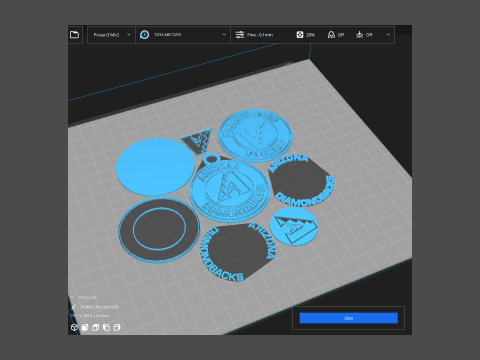Click the 20% infill value

[x=310, y=35]
